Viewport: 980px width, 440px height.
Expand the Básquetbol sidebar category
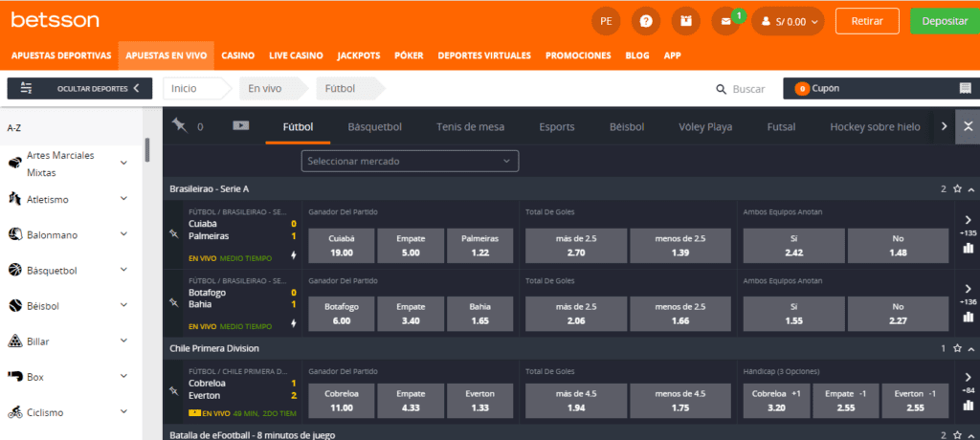(x=123, y=270)
